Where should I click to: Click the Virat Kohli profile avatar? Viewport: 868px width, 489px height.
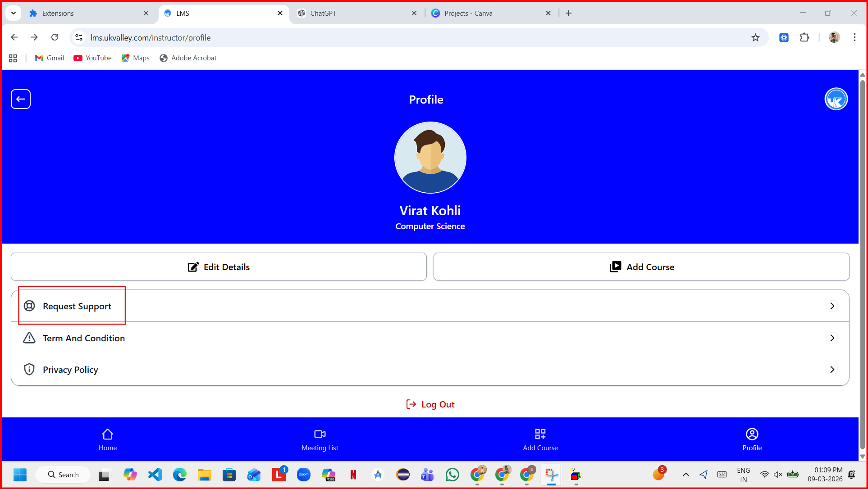click(430, 158)
